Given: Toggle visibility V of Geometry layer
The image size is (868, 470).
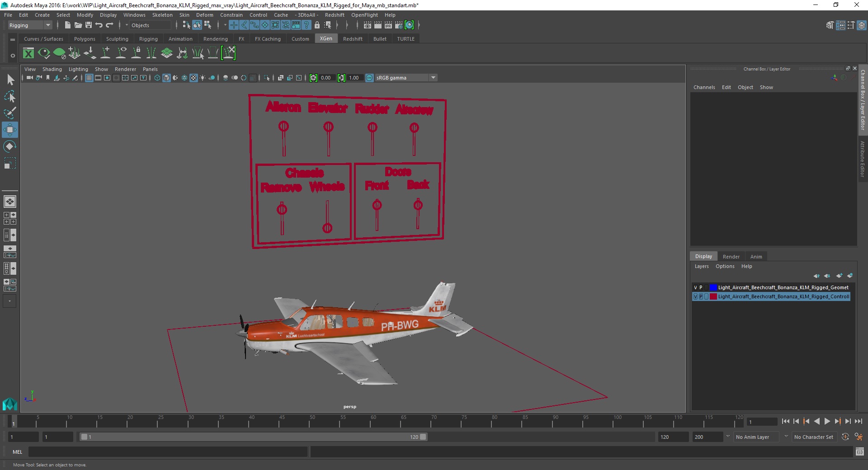Looking at the screenshot, I should pos(695,287).
